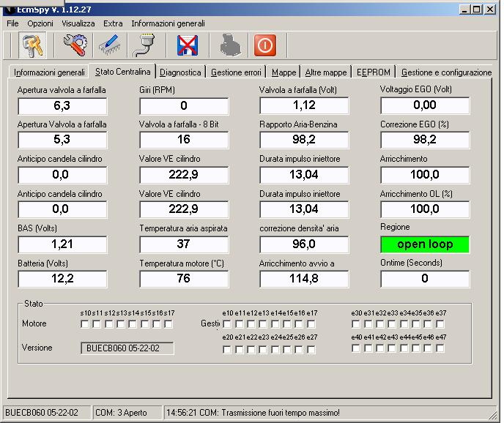Viewport: 504px width, 423px height.
Task: Toggle the e40 error checkbox
Action: click(356, 348)
